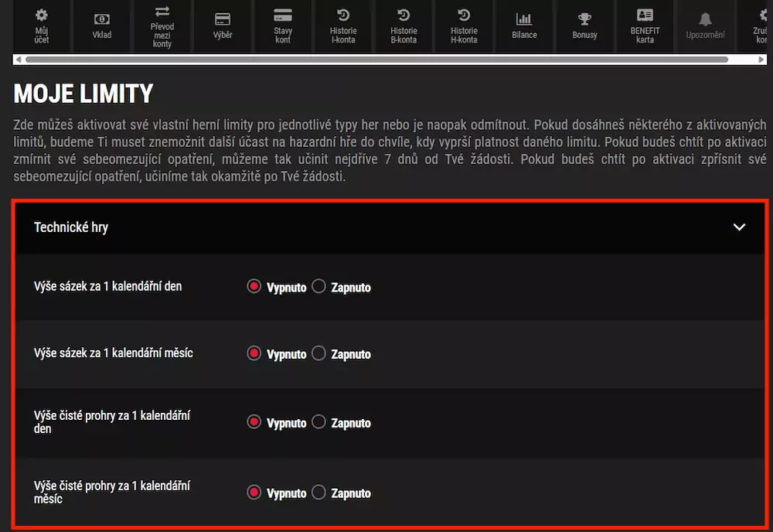This screenshot has width=773, height=532.
Task: Click the horizontal menu scrollbar thumb
Action: click(376, 60)
